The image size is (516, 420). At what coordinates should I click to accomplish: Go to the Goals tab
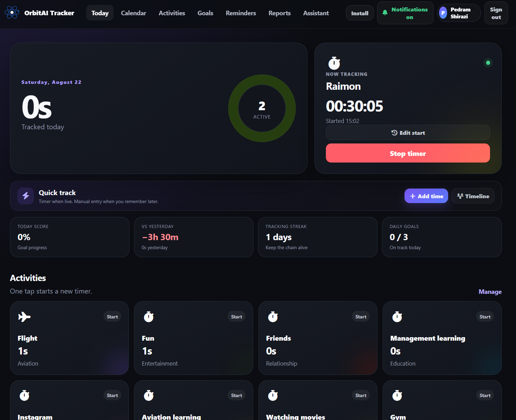point(205,13)
